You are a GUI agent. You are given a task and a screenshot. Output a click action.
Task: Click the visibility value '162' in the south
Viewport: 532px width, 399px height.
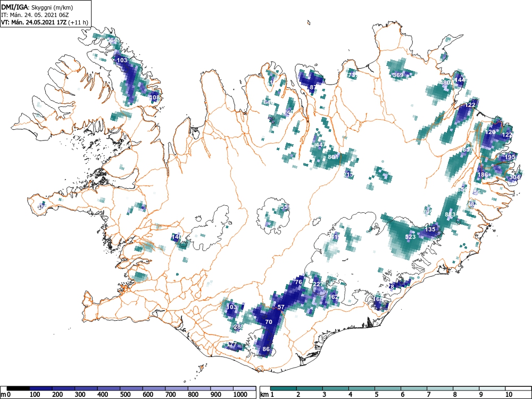333,297
